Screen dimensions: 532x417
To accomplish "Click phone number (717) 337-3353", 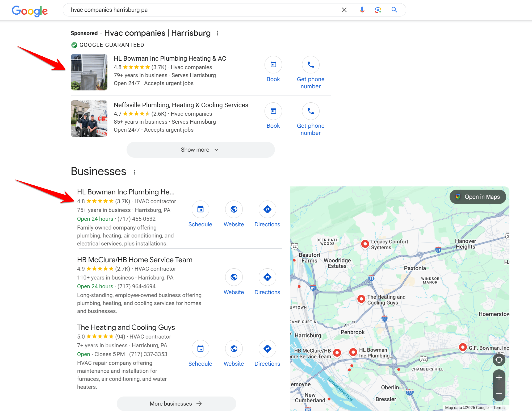I will [148, 354].
